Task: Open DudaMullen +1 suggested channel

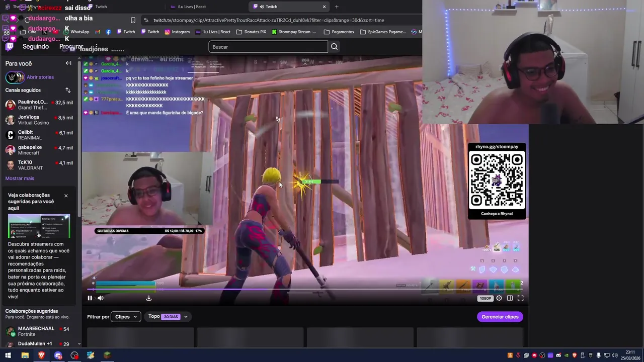Action: tap(39, 344)
